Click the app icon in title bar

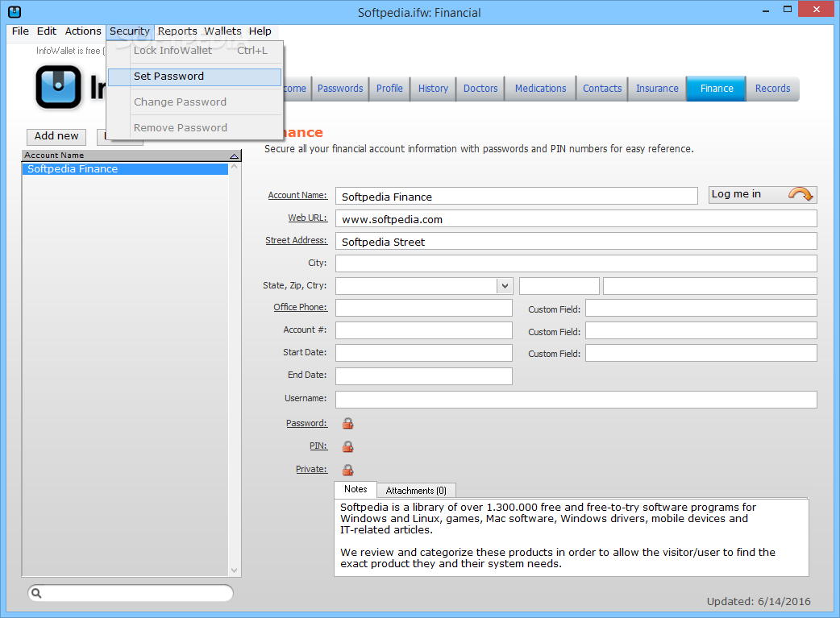coord(15,12)
